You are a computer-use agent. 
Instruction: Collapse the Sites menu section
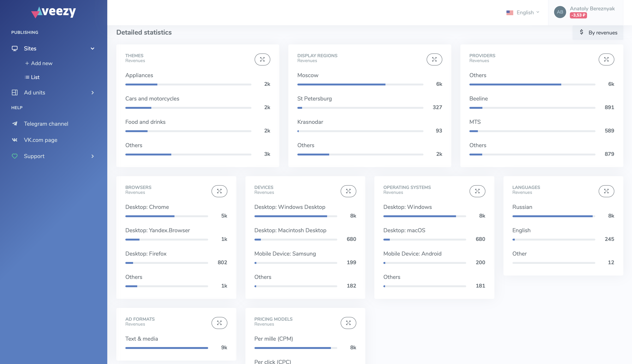click(92, 49)
